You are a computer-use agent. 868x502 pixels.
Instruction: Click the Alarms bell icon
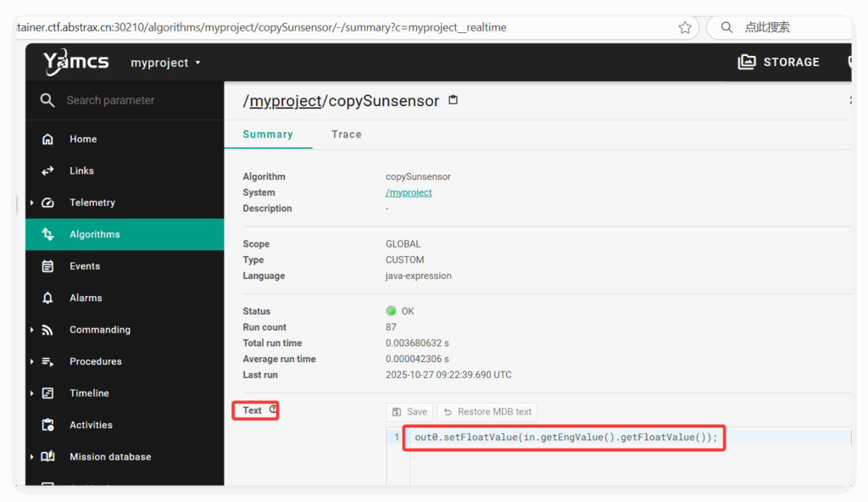48,298
